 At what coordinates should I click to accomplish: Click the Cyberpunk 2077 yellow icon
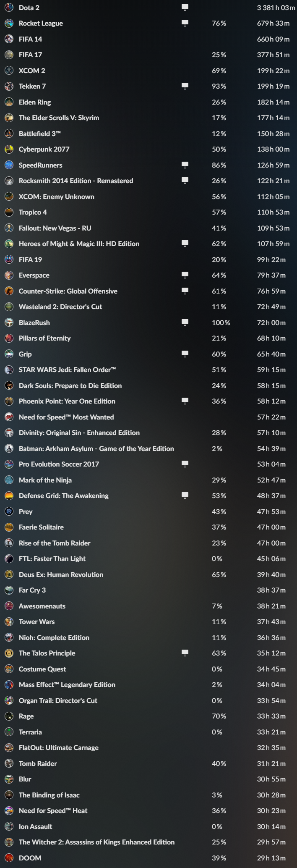[9, 149]
